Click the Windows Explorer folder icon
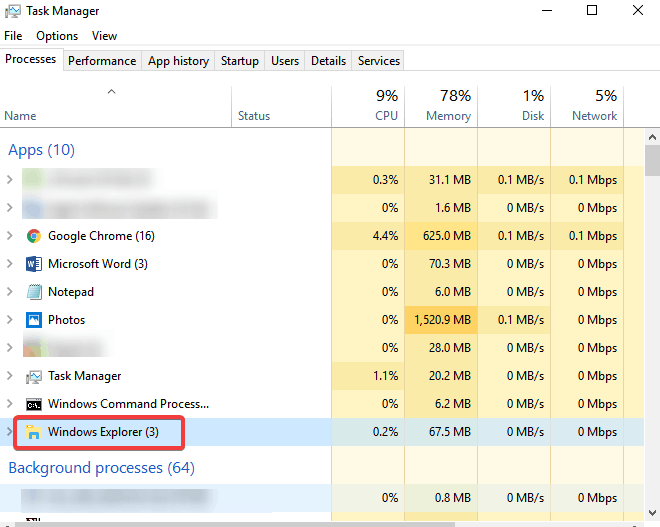The image size is (660, 527). tap(34, 432)
